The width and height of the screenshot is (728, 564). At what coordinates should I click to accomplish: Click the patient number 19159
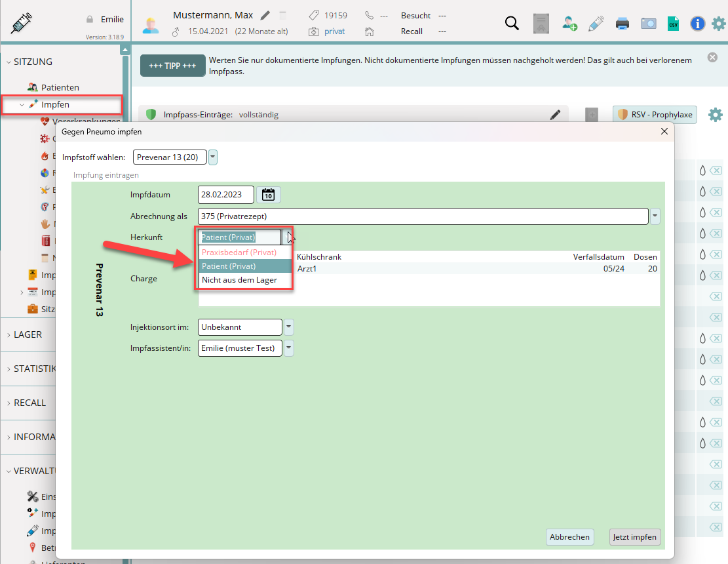(335, 15)
